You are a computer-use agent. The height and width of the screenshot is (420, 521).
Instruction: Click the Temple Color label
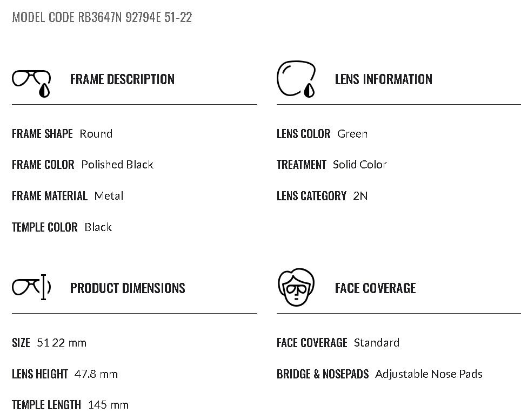pyautogui.click(x=45, y=227)
